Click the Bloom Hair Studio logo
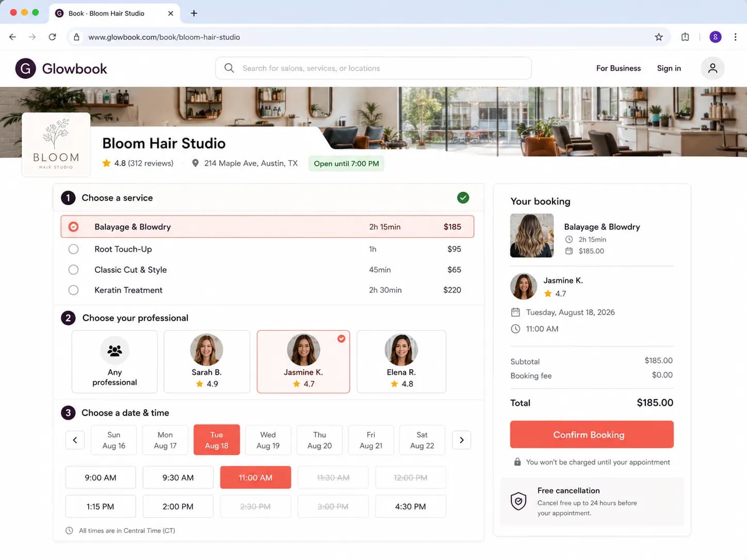Viewport: 747px width, 560px height. pos(56,144)
